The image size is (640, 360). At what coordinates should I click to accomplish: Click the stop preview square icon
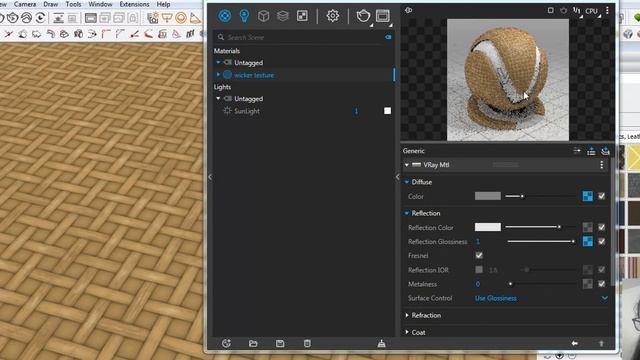550,10
